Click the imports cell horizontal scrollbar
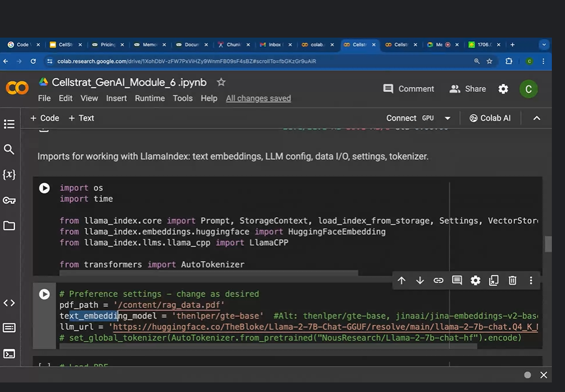Screen dimensions: 565x392 (x=208, y=273)
